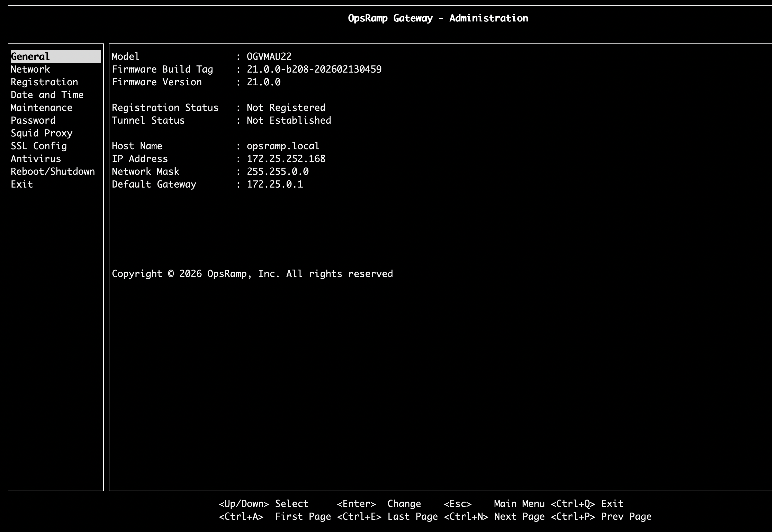Click the <Ctrl+Q> Exit shortcut hint
This screenshot has height=532, width=772.
click(587, 504)
